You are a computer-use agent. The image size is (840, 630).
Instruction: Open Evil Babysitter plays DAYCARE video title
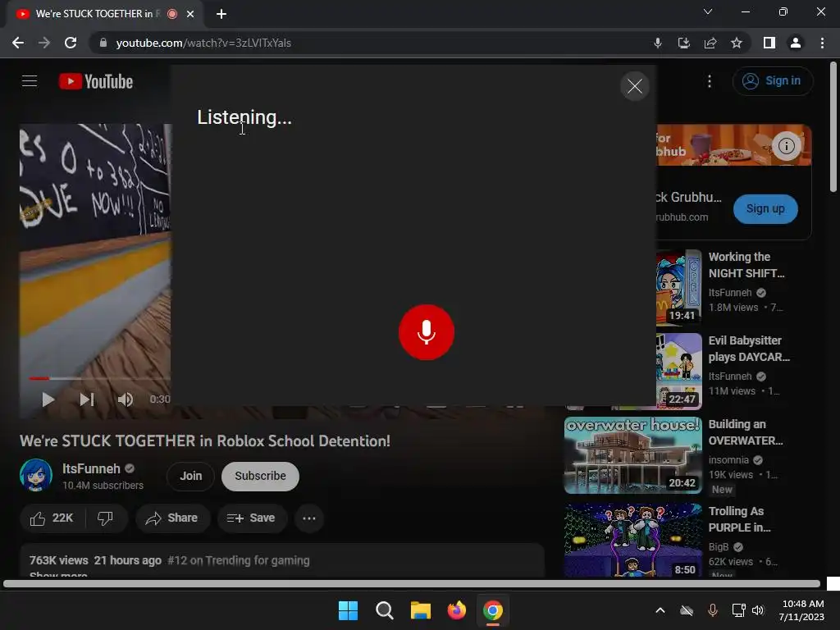tap(749, 349)
